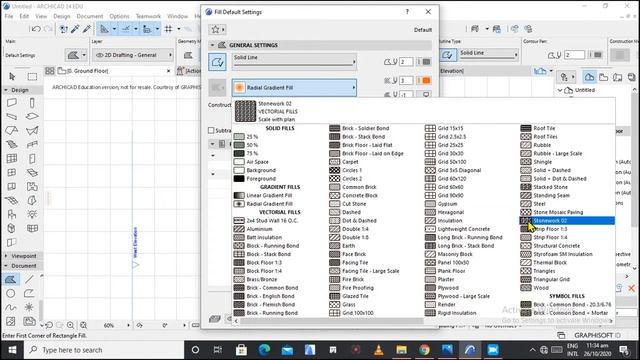
Task: Select the Spline tool in toolbox
Action: coord(11,307)
